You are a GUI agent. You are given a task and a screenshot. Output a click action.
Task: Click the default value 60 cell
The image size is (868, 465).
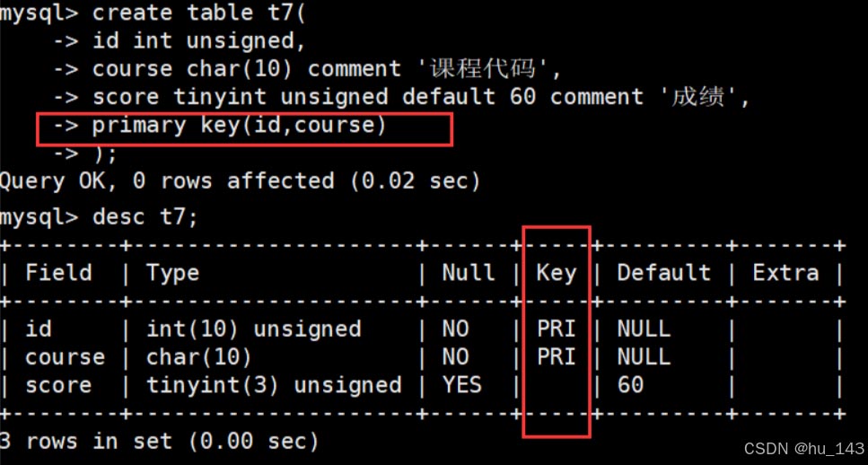[x=630, y=385]
